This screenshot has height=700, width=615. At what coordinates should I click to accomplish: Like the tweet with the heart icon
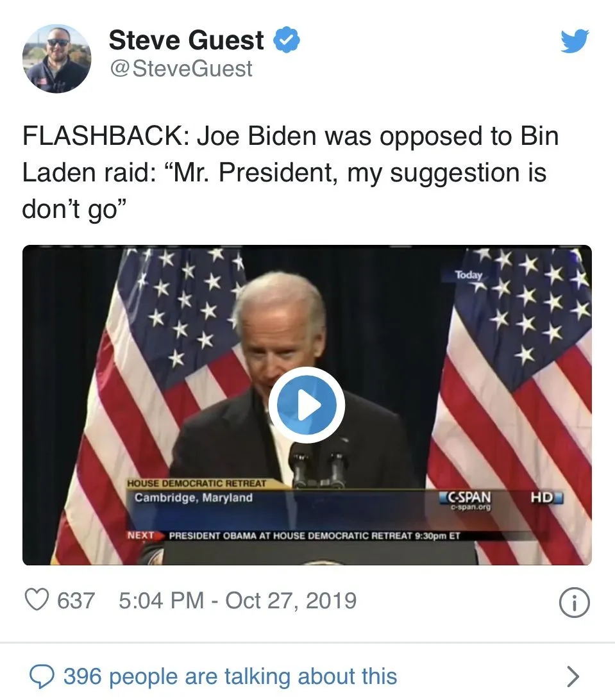coord(37,601)
